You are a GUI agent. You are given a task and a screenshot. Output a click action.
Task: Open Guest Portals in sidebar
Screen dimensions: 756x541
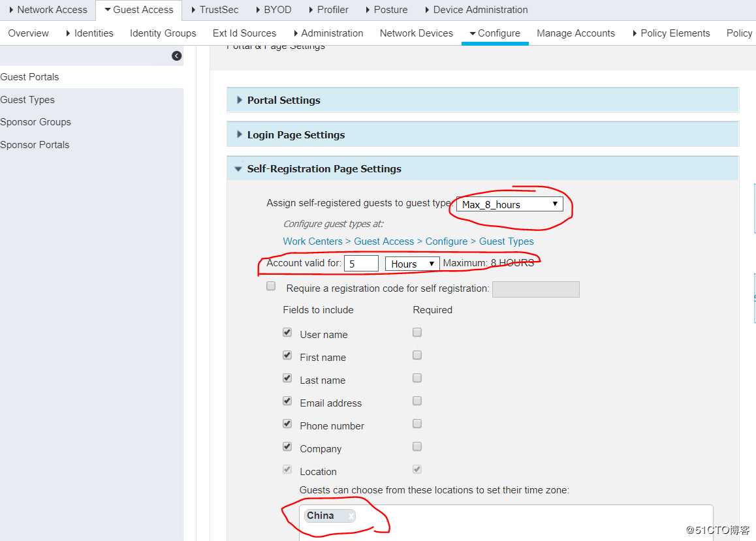[29, 77]
